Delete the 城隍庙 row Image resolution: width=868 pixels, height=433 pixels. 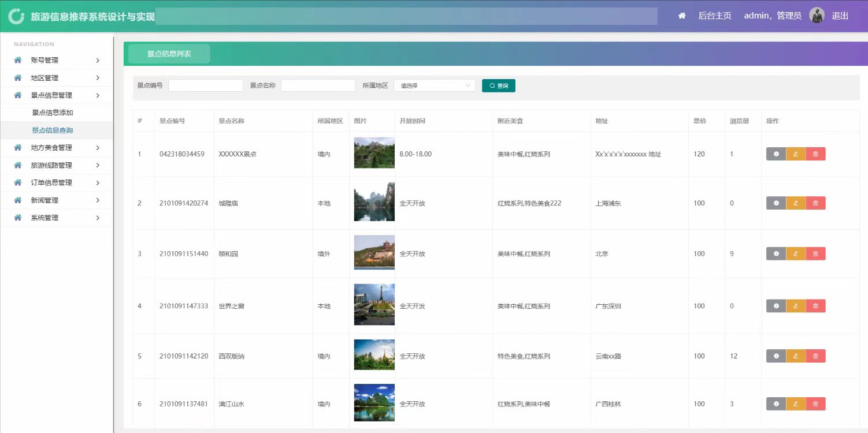(815, 203)
